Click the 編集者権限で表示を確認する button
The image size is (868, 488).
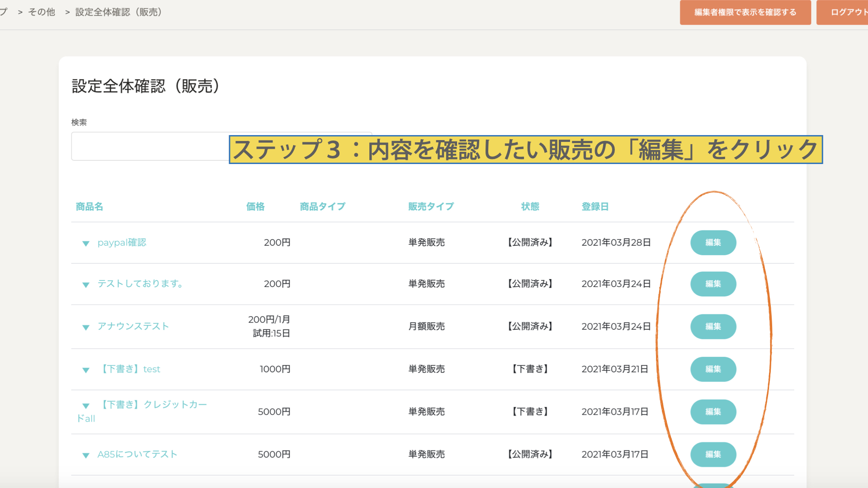point(745,12)
